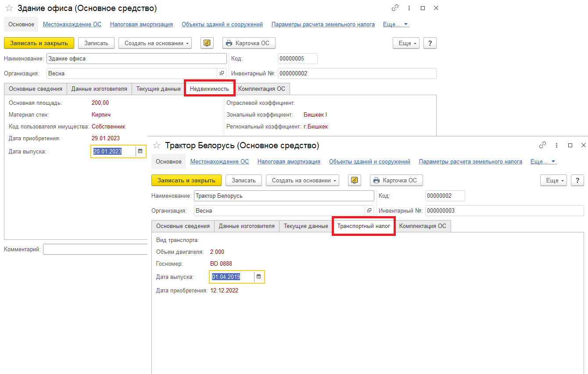Click Наименование field Здание офиса
Screen dimensions: 588x374
tap(136, 59)
